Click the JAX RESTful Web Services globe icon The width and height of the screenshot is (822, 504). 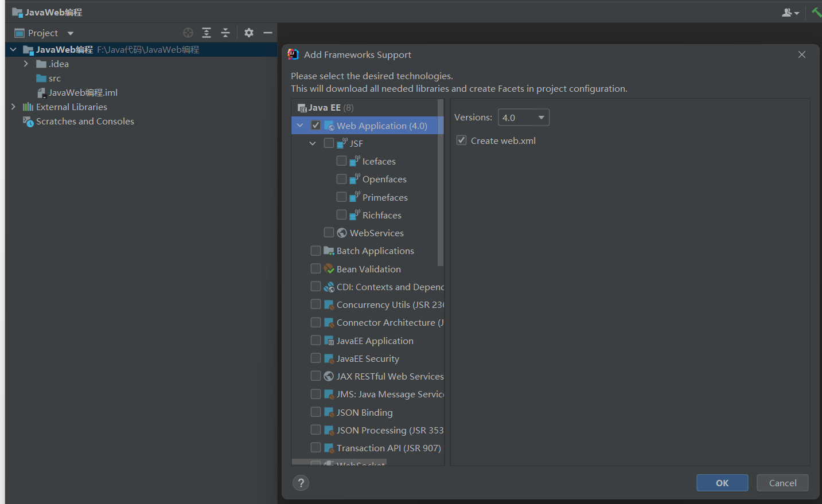329,376
